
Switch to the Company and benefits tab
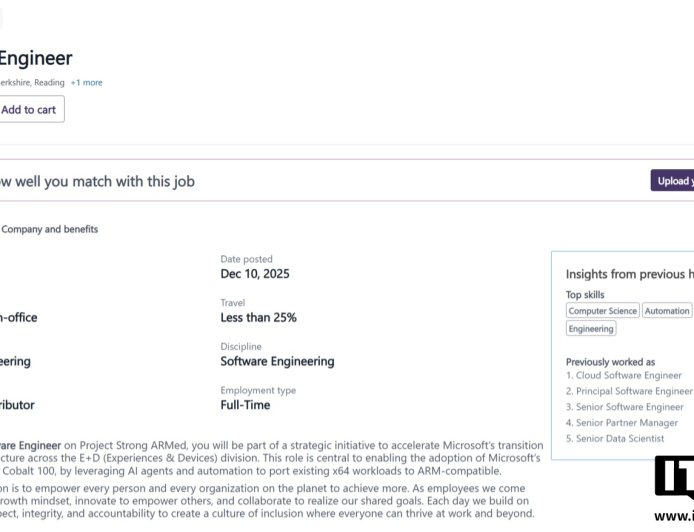[50, 229]
